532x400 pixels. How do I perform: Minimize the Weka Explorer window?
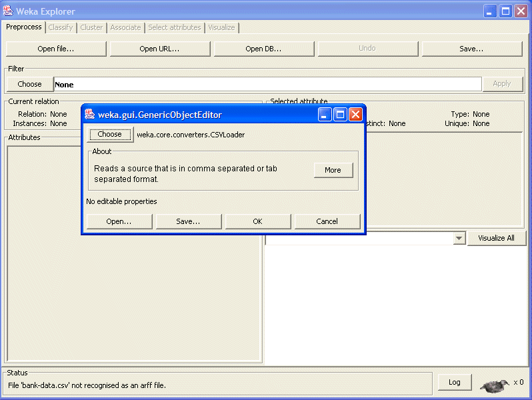[x=491, y=11]
